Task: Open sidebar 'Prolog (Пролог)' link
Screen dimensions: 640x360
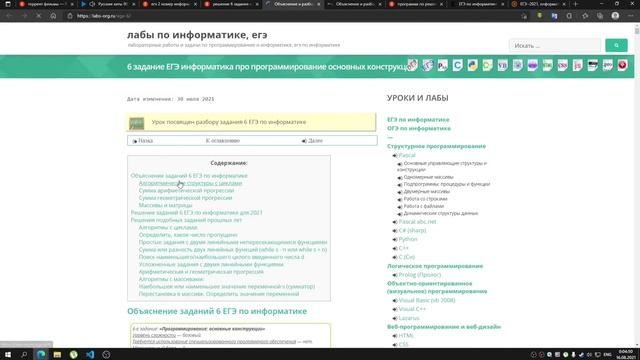Action: 420,275
